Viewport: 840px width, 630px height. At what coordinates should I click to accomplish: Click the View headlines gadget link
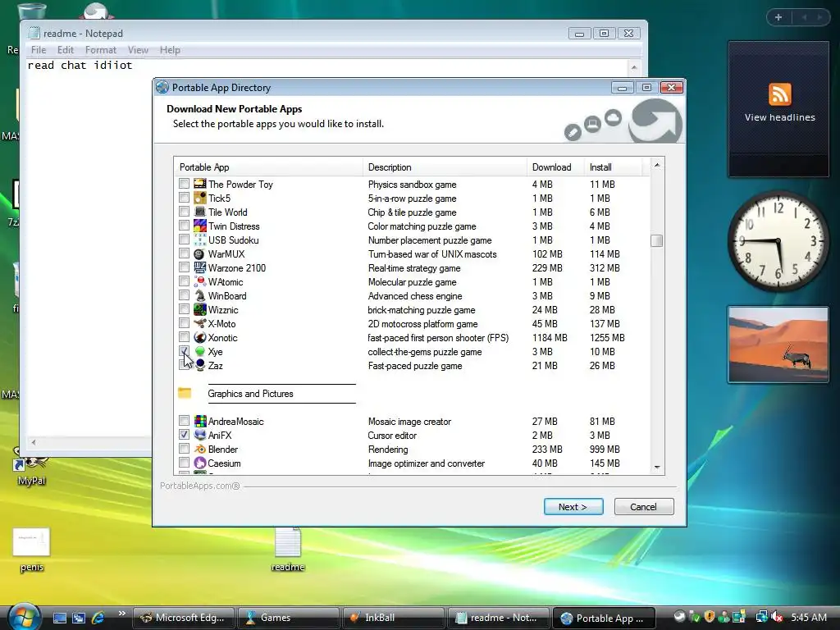pyautogui.click(x=779, y=117)
